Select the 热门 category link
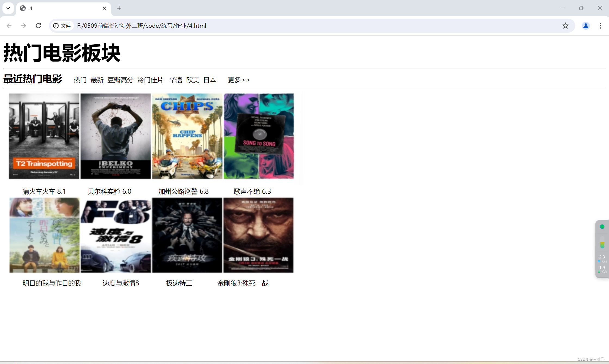609x364 pixels. click(x=80, y=80)
